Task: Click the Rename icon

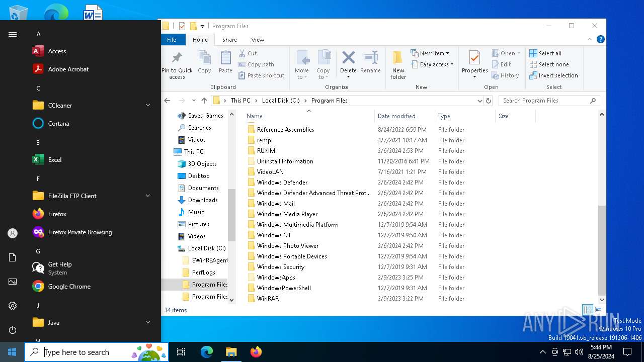Action: [x=370, y=62]
